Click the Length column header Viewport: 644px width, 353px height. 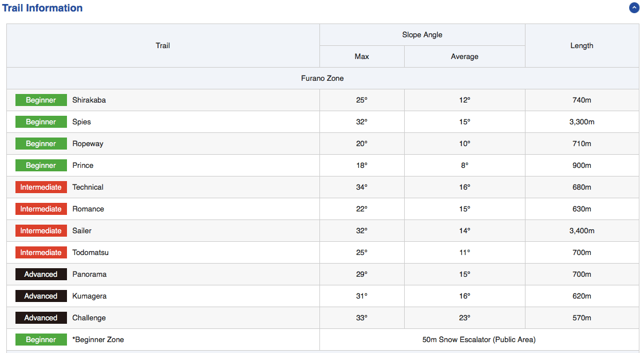coord(582,46)
